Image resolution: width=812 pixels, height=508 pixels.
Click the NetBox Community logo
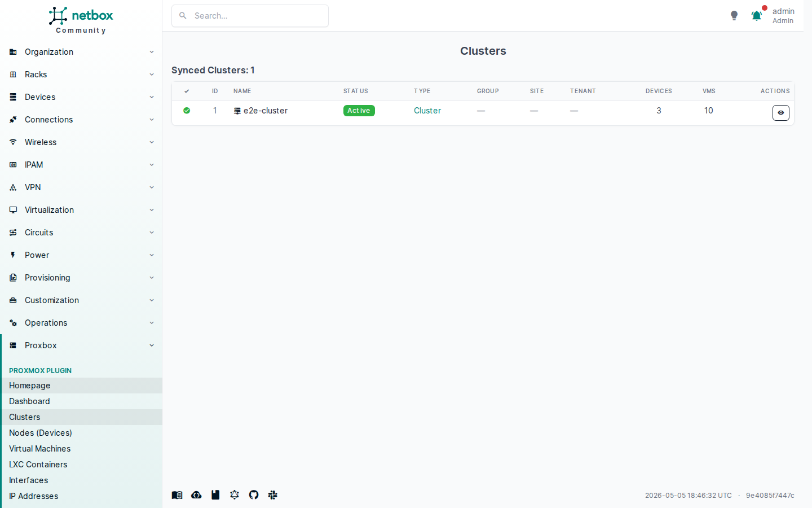(x=81, y=20)
